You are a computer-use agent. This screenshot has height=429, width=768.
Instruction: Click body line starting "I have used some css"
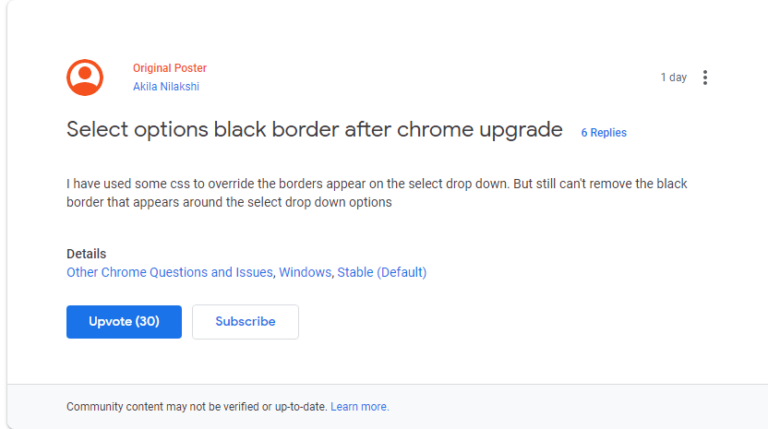376,184
